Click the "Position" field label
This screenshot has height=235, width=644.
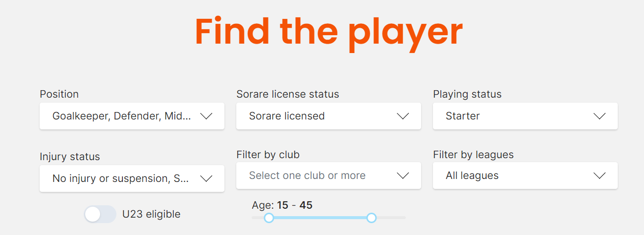point(59,94)
